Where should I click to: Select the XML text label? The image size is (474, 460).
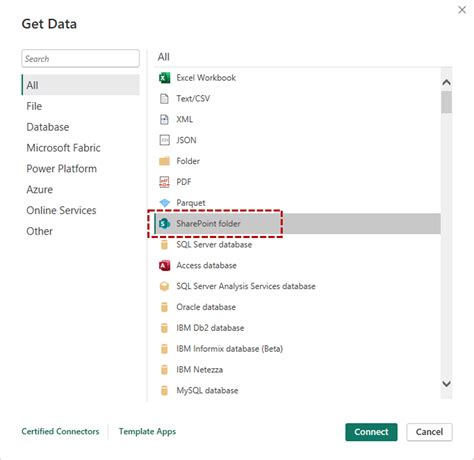point(184,119)
